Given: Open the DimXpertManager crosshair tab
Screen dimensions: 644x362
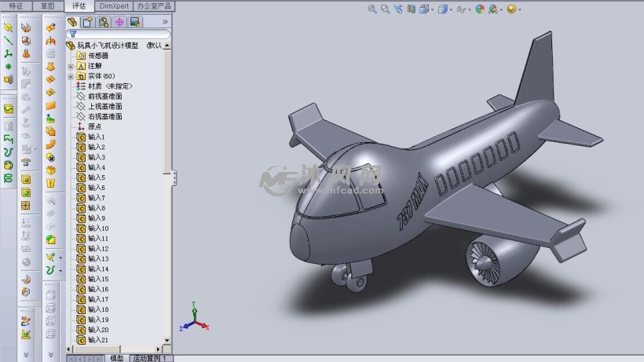Looking at the screenshot, I should pos(119,22).
